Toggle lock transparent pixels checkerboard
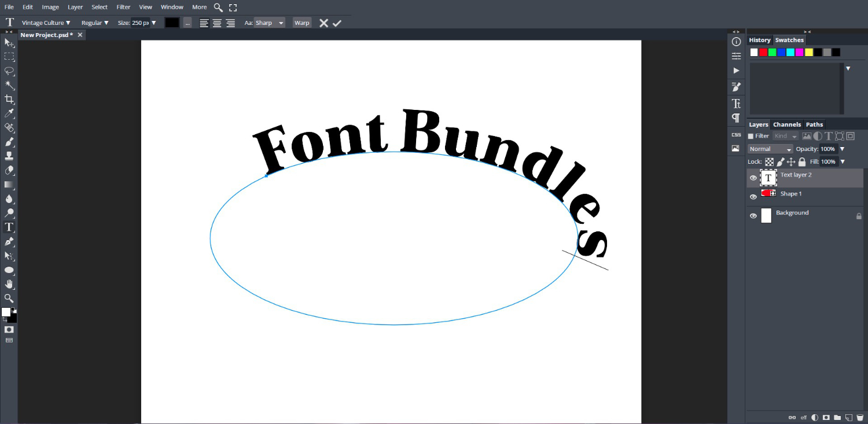The width and height of the screenshot is (868, 424). click(769, 162)
